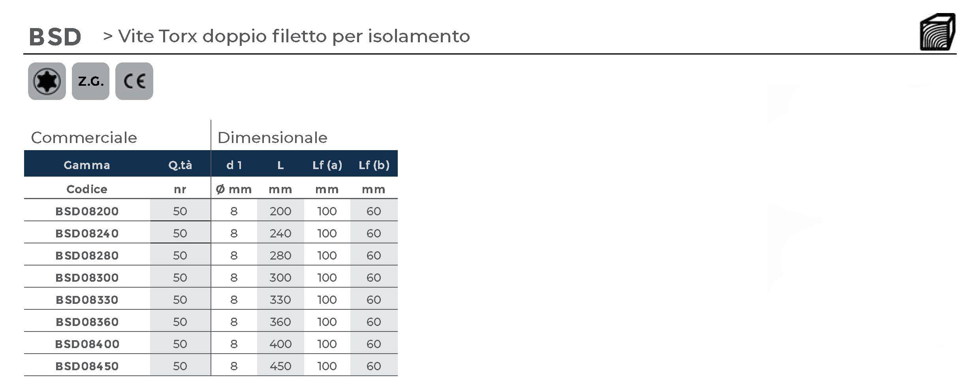Click the Gamma column header
This screenshot has height=388, width=980.
(x=87, y=165)
